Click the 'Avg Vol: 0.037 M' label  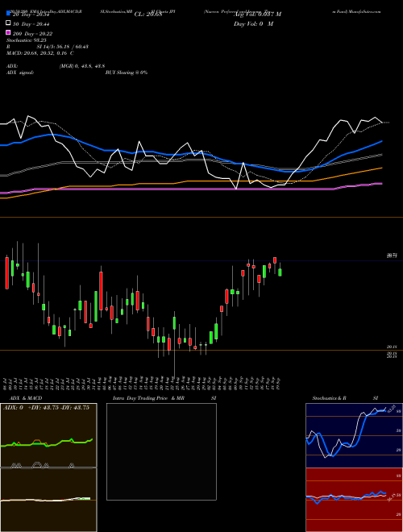(257, 15)
